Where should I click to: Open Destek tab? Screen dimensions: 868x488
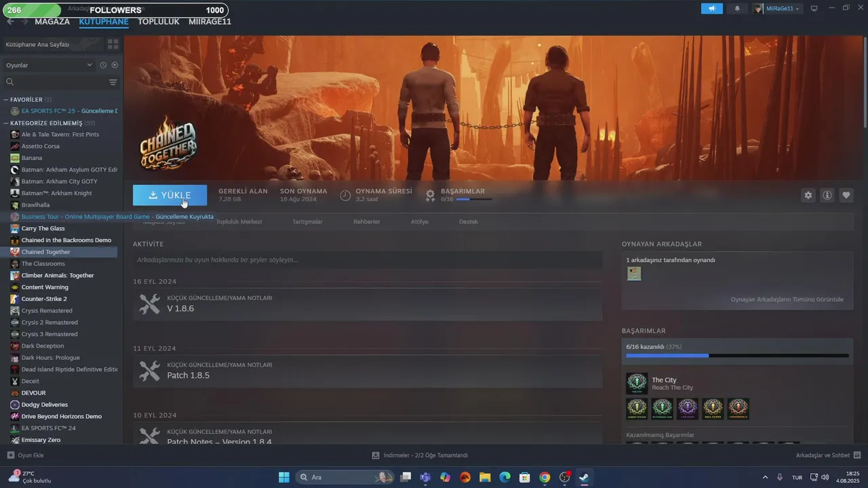click(469, 222)
